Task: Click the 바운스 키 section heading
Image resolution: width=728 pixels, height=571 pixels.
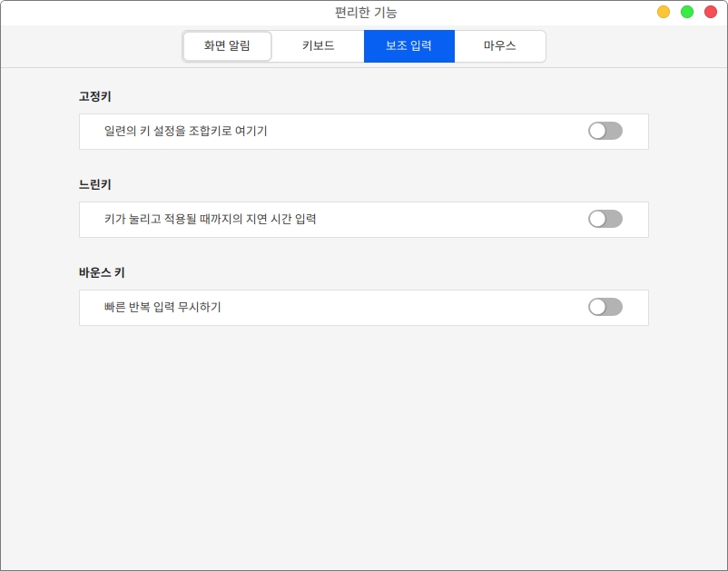Action: 102,272
